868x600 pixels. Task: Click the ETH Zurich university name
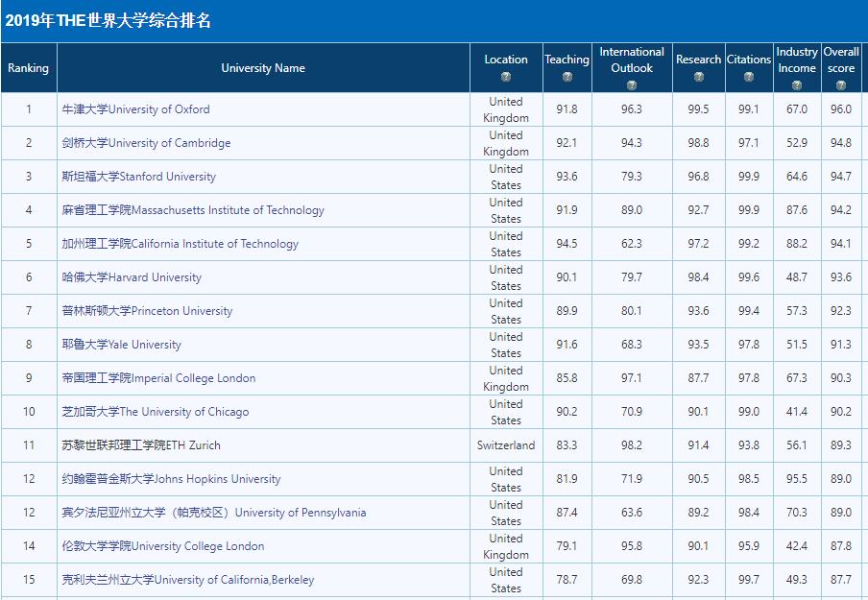tap(141, 445)
